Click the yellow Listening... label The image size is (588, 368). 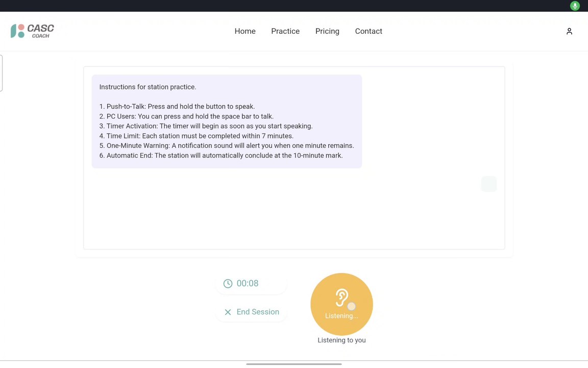tap(341, 316)
